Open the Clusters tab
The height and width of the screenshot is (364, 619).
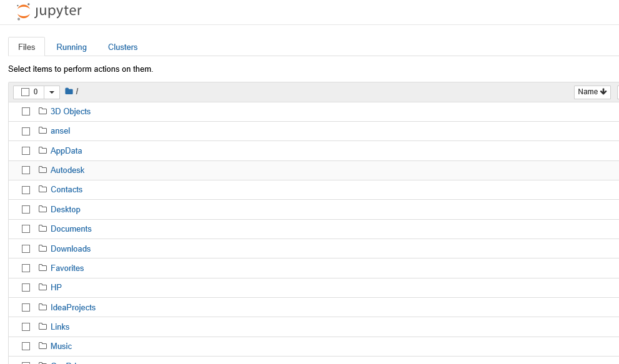(122, 47)
